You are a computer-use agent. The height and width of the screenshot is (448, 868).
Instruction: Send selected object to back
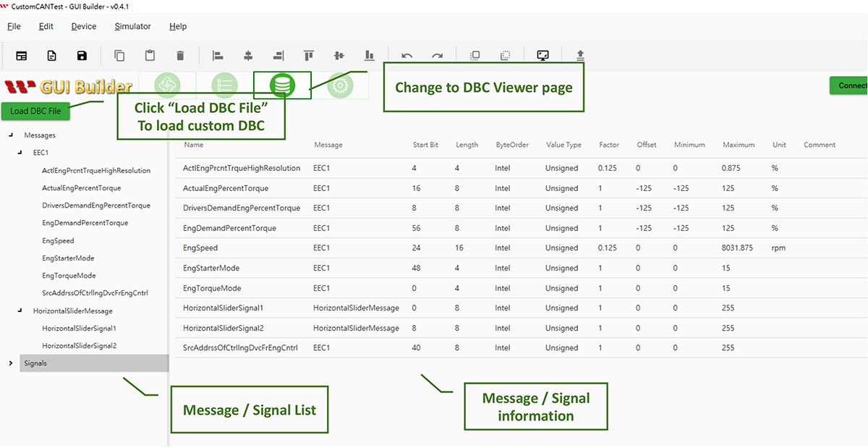tap(506, 56)
